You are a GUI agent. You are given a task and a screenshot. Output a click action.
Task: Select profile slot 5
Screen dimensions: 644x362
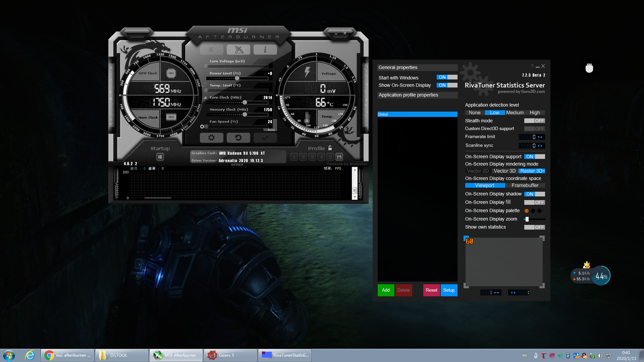330,157
